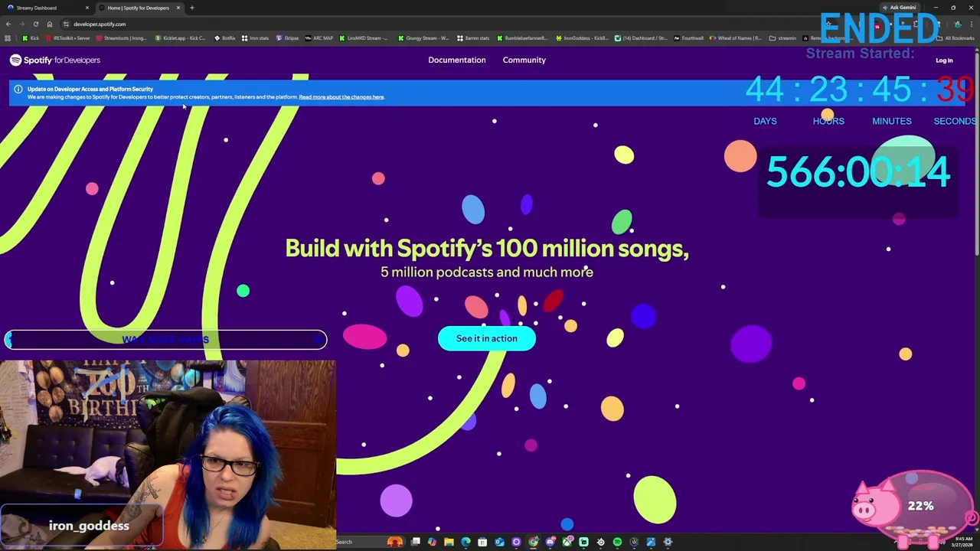This screenshot has height=551, width=980.
Task: Open the Fourthwall bookmark
Action: click(x=688, y=37)
